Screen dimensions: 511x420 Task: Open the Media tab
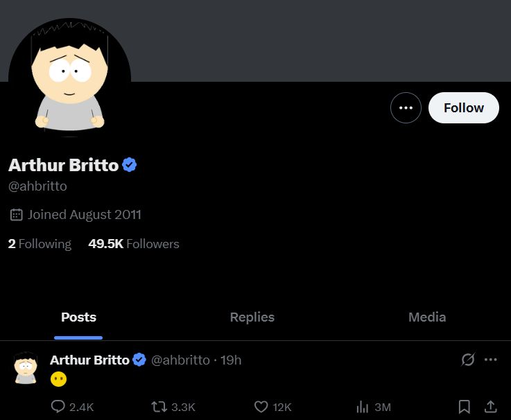pyautogui.click(x=426, y=317)
